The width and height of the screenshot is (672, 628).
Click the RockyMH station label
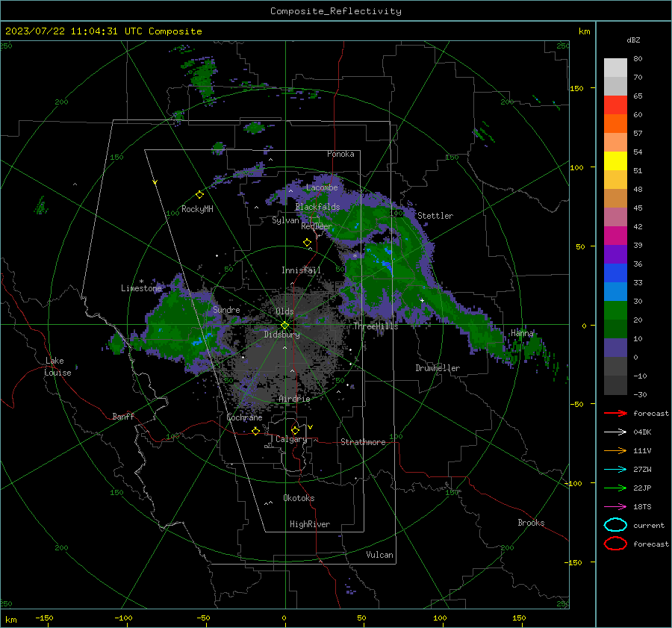(x=197, y=209)
